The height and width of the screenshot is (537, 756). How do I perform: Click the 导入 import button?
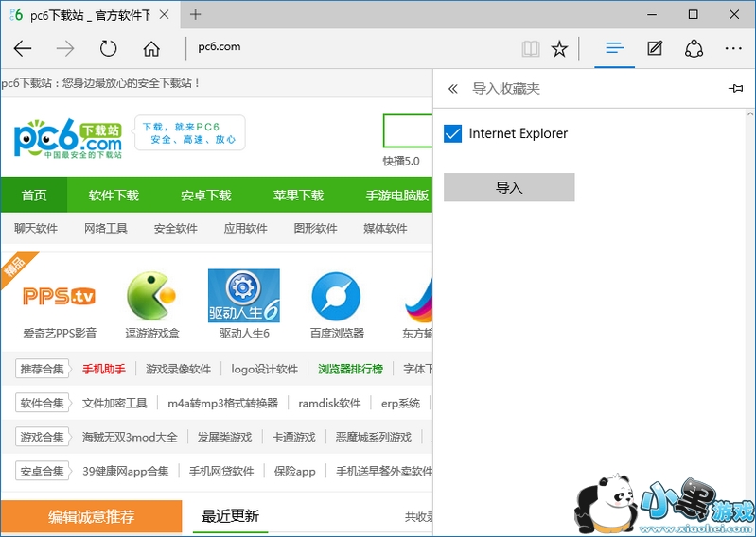click(x=509, y=187)
